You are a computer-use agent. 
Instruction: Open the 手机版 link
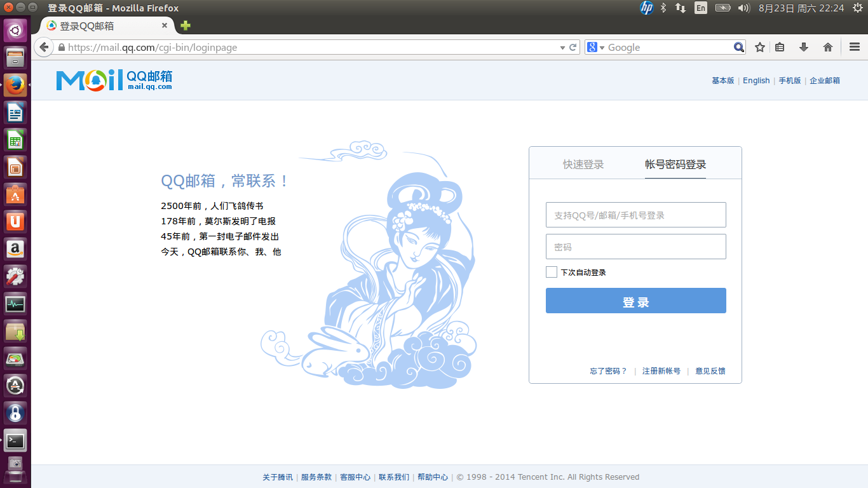click(x=790, y=81)
